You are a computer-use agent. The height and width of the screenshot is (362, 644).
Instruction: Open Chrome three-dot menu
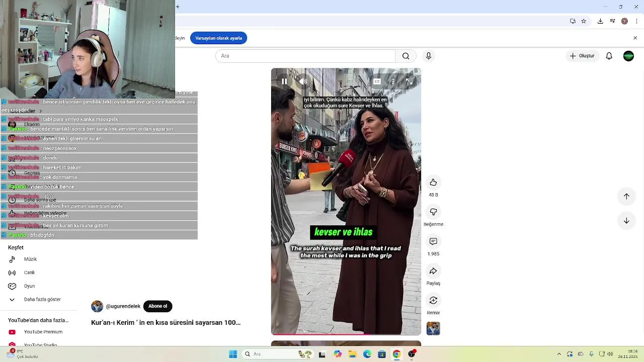pos(636,21)
